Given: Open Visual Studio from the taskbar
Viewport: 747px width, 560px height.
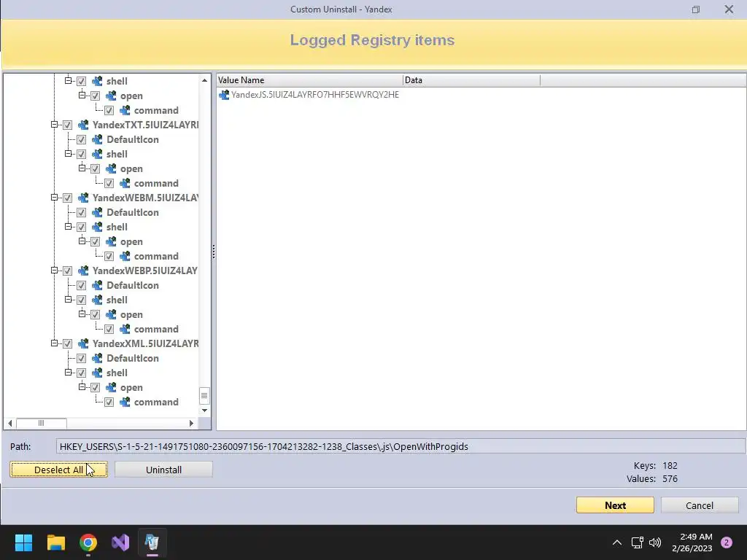Looking at the screenshot, I should click(120, 542).
